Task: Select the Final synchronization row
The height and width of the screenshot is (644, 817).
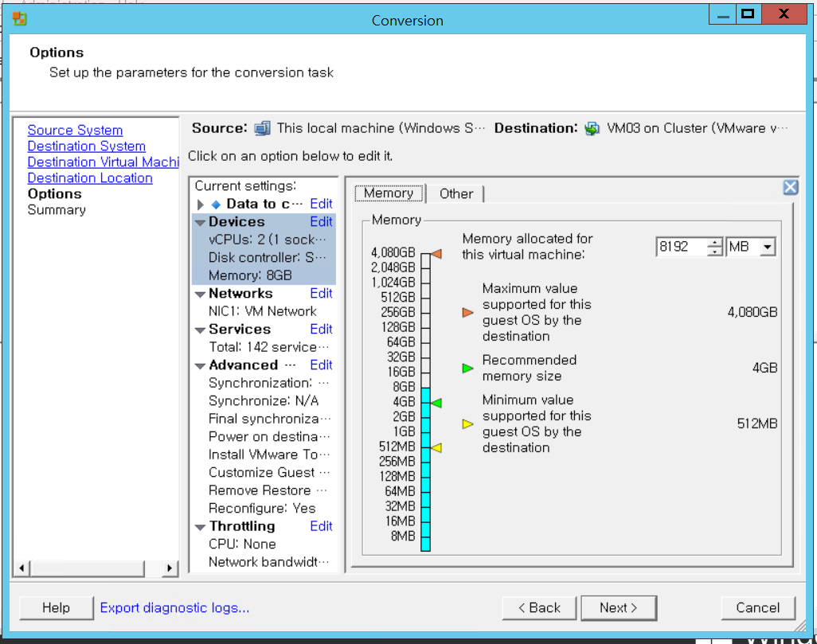Action: tap(264, 419)
